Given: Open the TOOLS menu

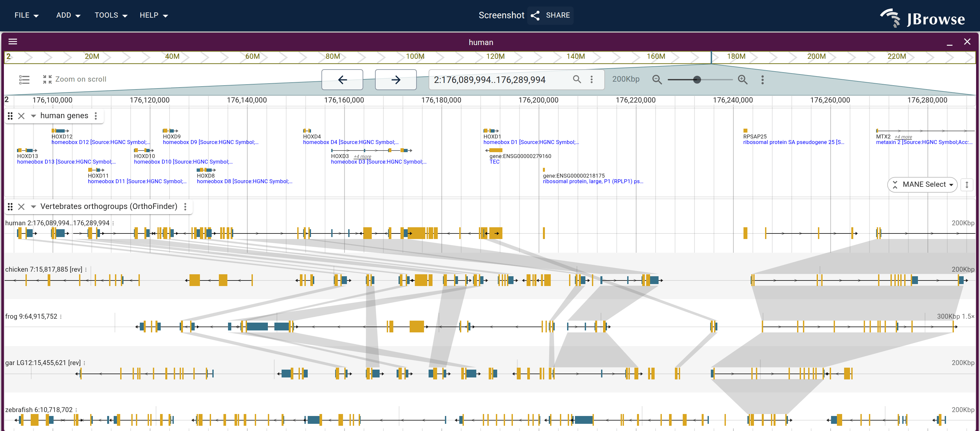Looking at the screenshot, I should 111,15.
